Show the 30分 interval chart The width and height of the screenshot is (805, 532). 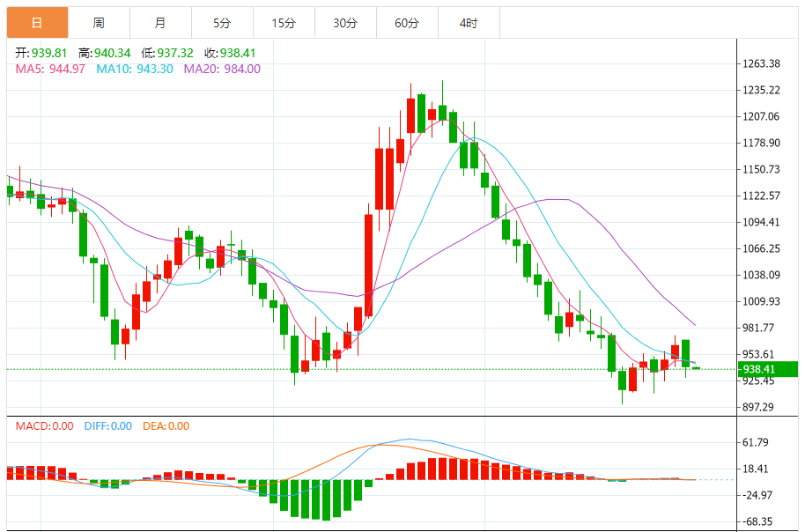(345, 23)
